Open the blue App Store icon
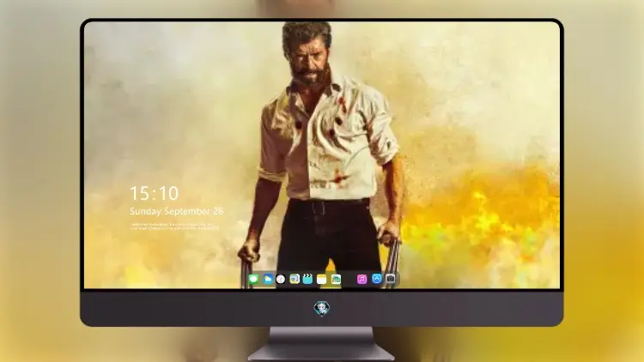 [377, 279]
